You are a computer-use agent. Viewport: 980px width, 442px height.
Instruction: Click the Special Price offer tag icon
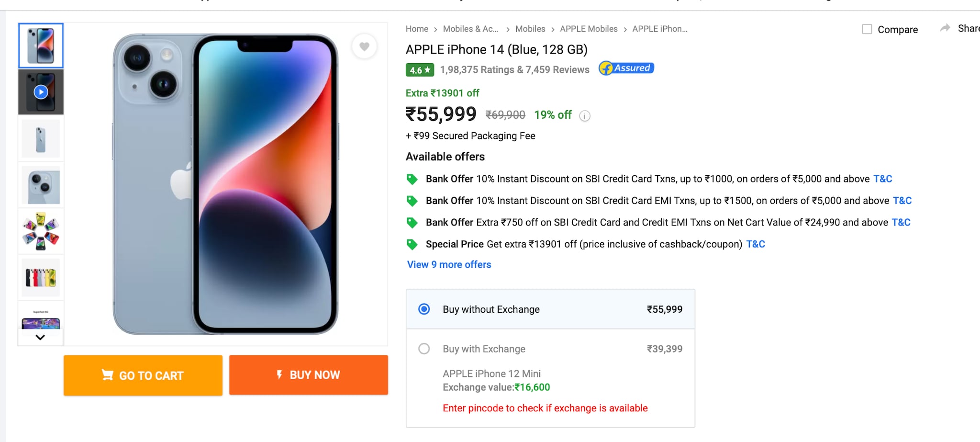tap(412, 245)
